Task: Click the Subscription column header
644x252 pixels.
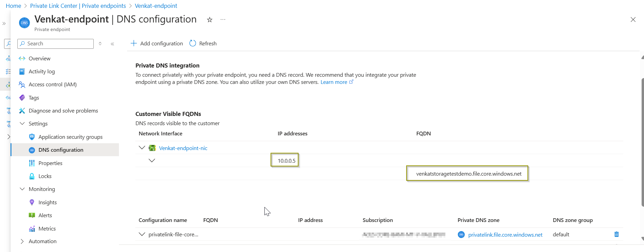Action: [x=378, y=220]
